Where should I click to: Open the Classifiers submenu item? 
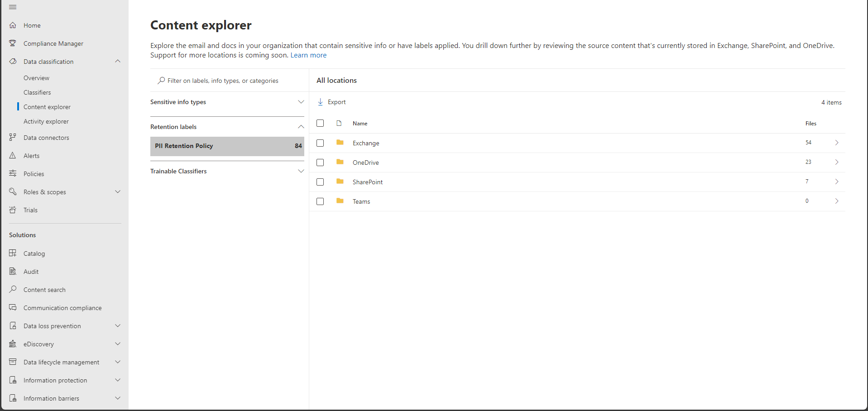[37, 92]
